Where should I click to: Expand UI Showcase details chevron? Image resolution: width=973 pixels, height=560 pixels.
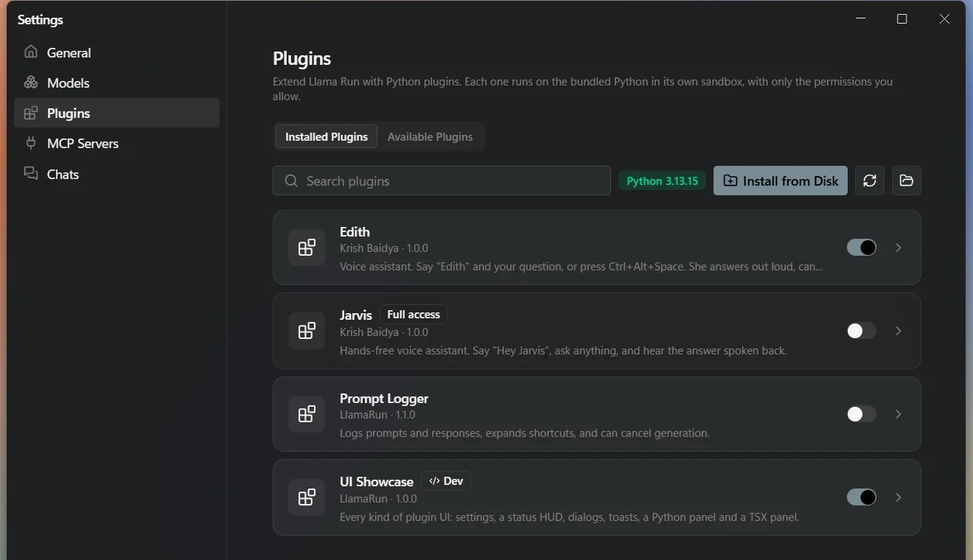click(x=899, y=497)
